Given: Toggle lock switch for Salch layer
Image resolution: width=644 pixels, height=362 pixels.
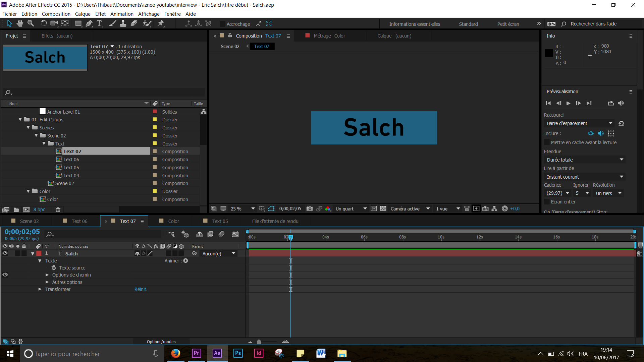Looking at the screenshot, I should click(24, 253).
